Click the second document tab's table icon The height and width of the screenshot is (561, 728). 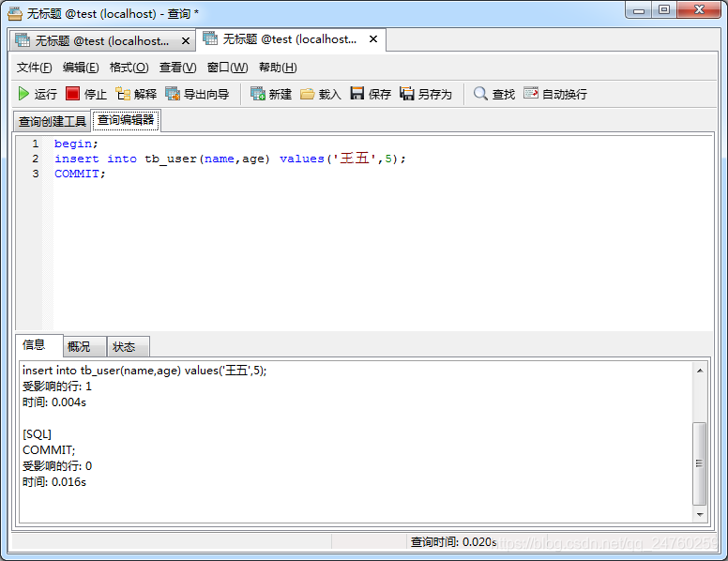pyautogui.click(x=210, y=38)
